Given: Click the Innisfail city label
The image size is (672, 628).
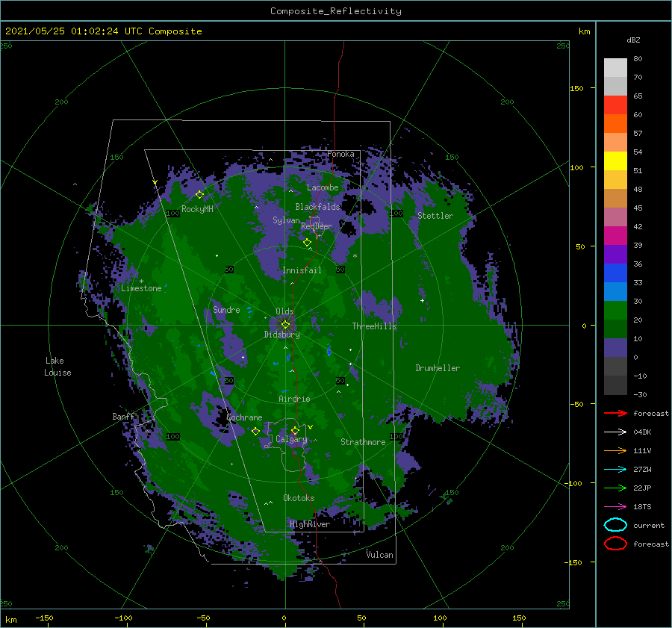Looking at the screenshot, I should [x=302, y=270].
